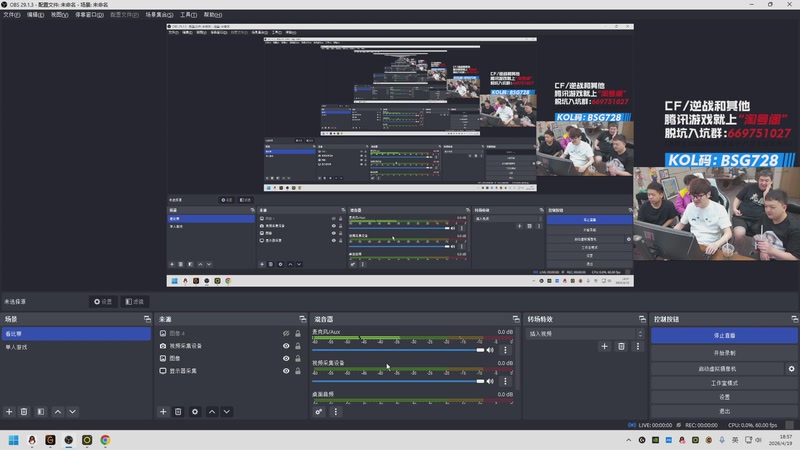800x450 pixels.
Task: Hide the 显示器采集 source
Action: (x=286, y=371)
